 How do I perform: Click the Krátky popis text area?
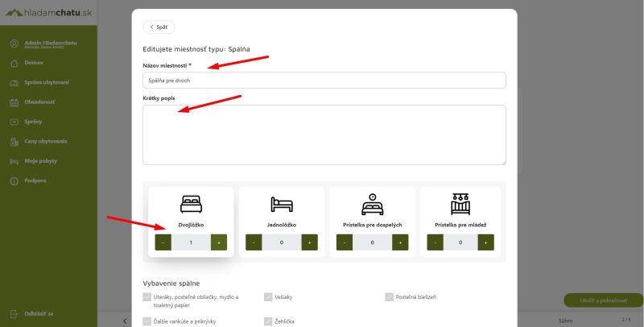324,135
